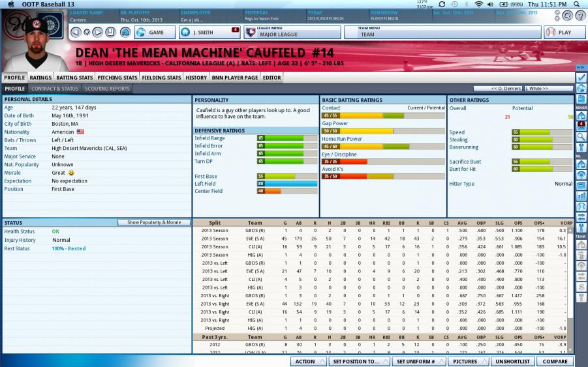Click the Eye / Discipline rating bar
The height and width of the screenshot is (367, 588).
pos(383,162)
